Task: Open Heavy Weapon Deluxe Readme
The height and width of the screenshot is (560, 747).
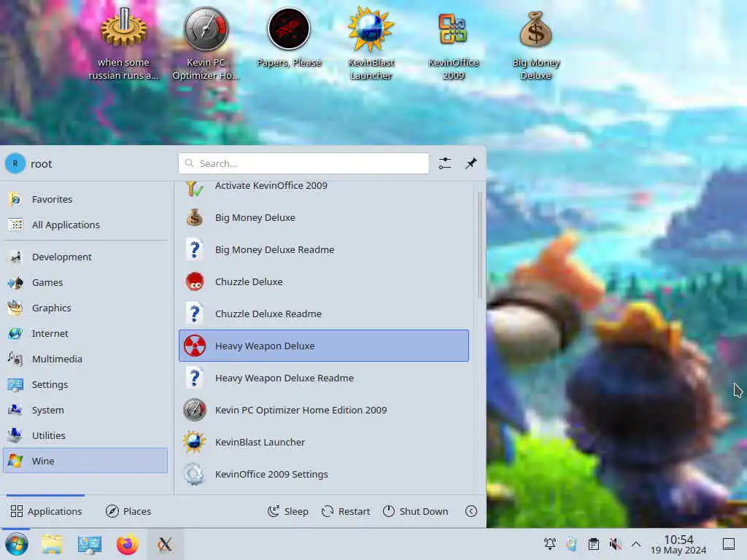Action: [x=323, y=378]
